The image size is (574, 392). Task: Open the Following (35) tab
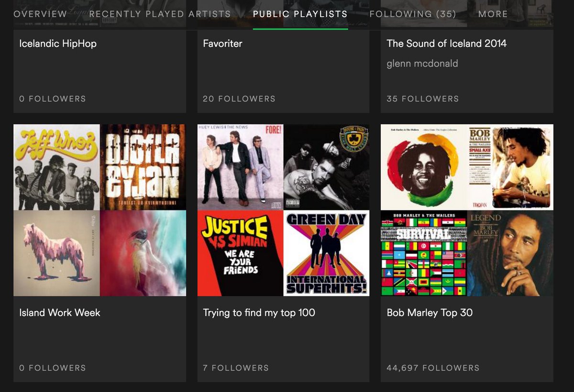413,14
